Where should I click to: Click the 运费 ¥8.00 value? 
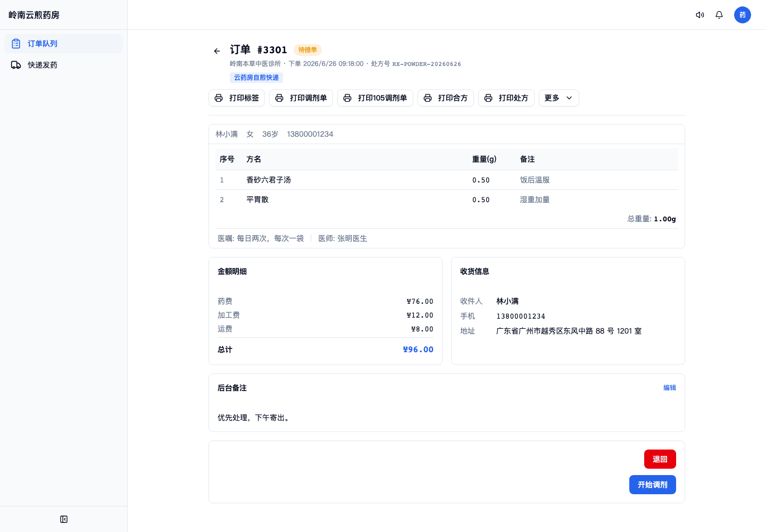coord(422,329)
